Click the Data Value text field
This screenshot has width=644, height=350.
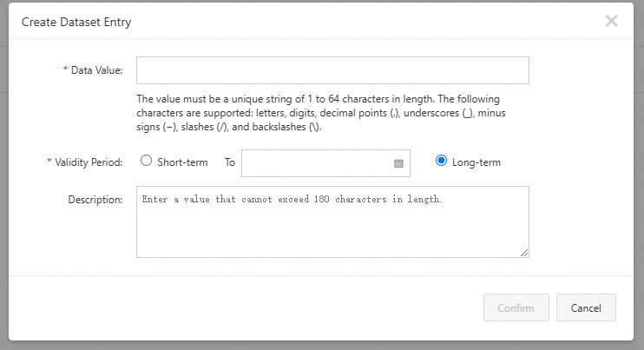332,70
